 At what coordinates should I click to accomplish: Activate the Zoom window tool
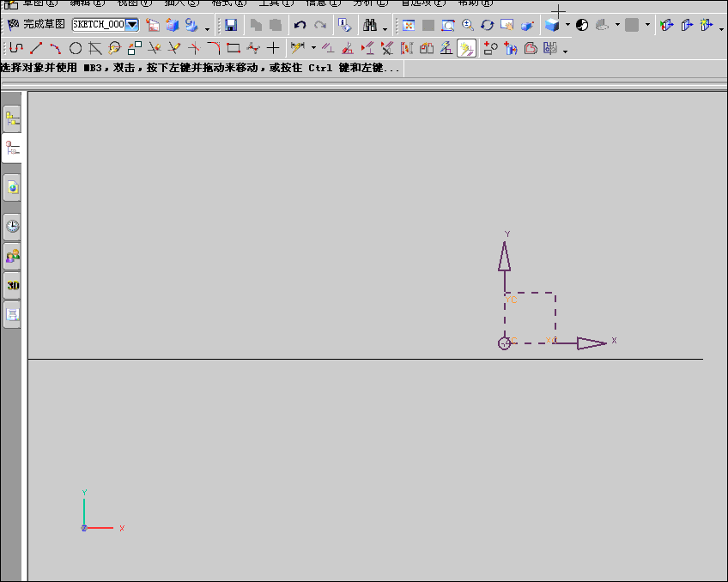click(x=447, y=25)
